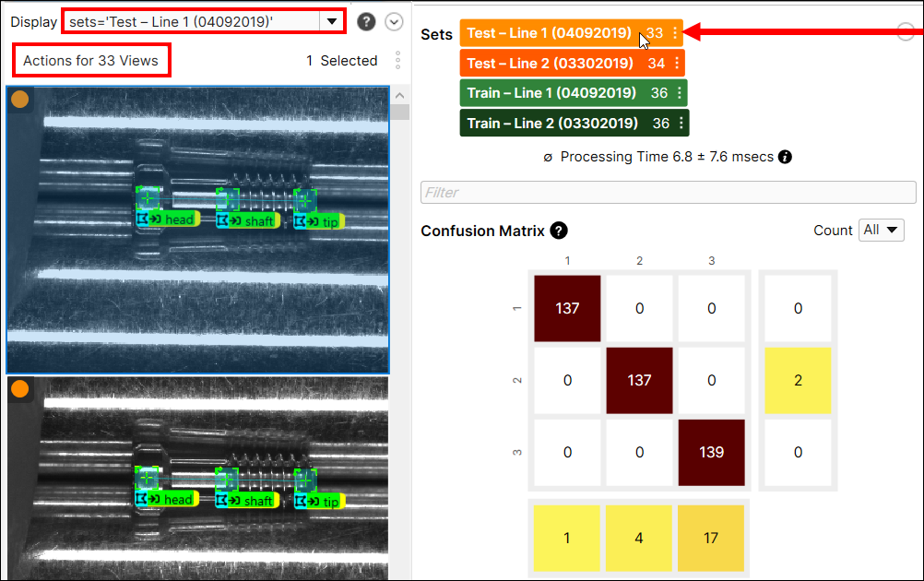This screenshot has width=924, height=581.
Task: Click the help icon beside Display filter
Action: point(366,21)
